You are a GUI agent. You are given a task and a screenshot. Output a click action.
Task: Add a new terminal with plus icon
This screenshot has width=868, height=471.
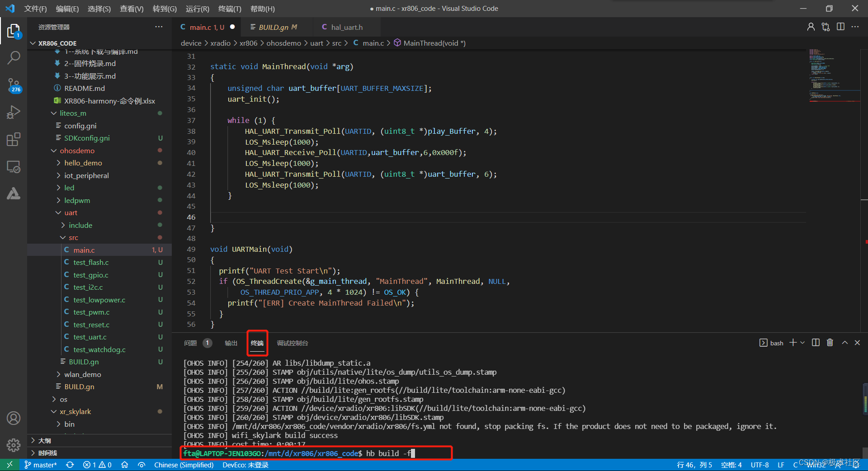(x=793, y=343)
